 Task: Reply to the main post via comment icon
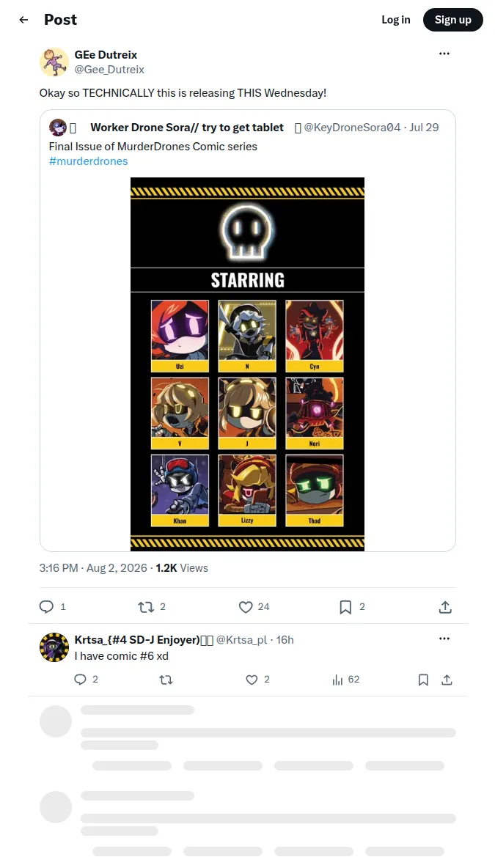tap(46, 607)
